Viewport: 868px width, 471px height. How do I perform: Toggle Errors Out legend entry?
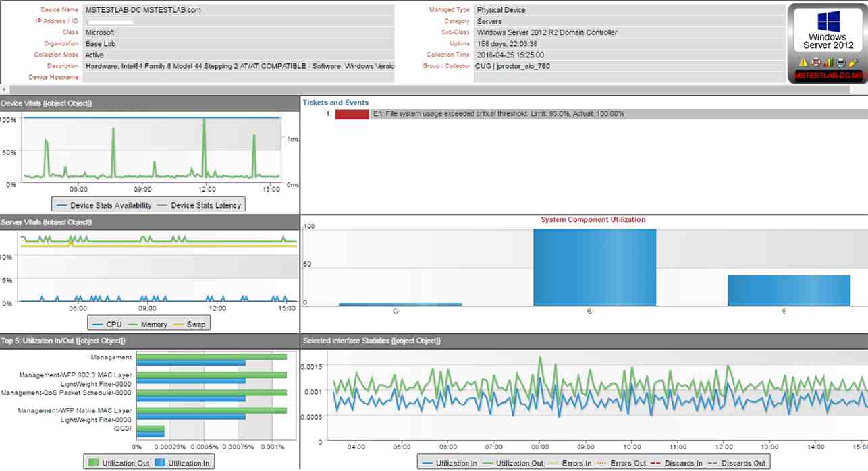[622, 464]
